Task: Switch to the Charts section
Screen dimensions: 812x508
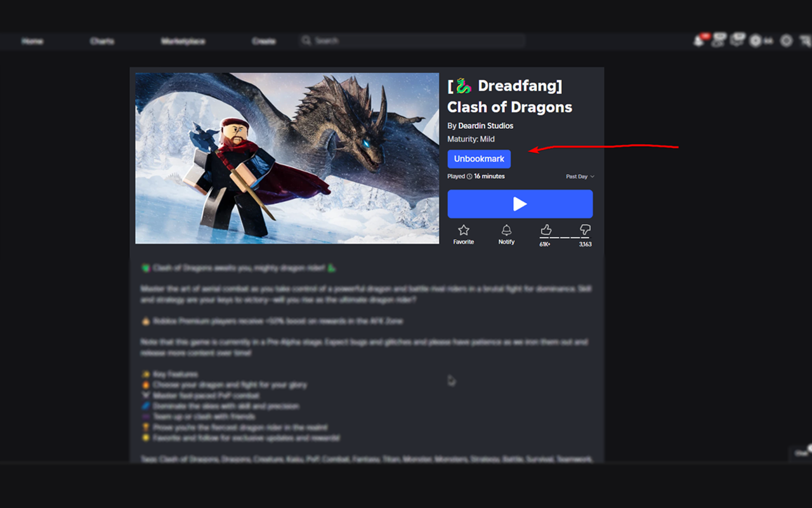Action: [x=101, y=41]
